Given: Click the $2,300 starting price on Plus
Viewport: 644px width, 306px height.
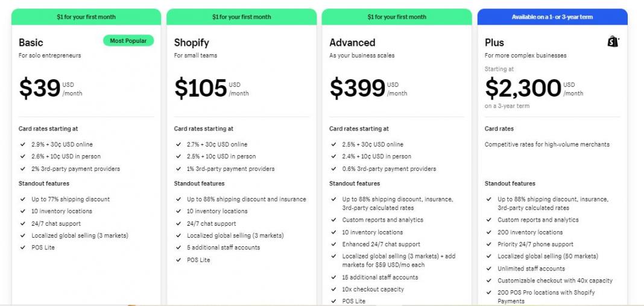Looking at the screenshot, I should [x=523, y=89].
